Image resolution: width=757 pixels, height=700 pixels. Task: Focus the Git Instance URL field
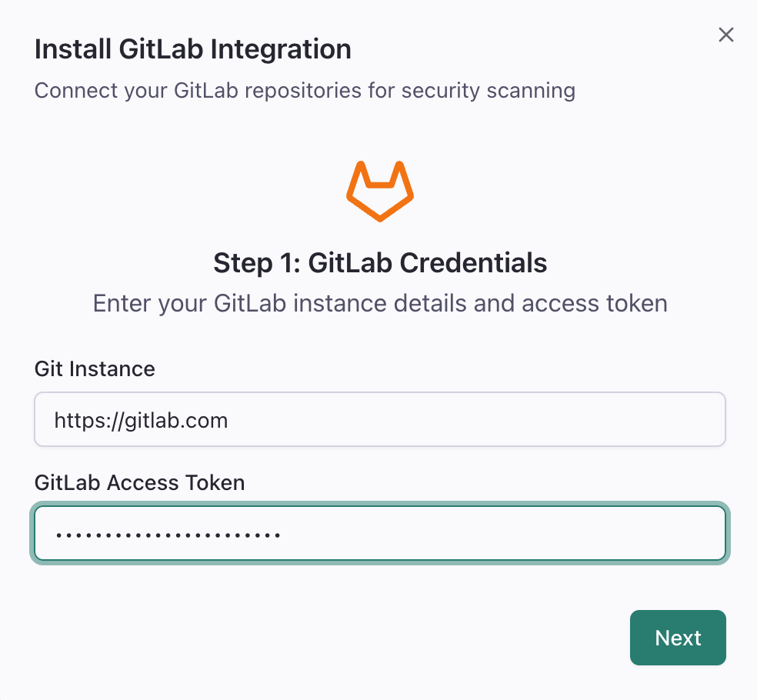point(380,420)
